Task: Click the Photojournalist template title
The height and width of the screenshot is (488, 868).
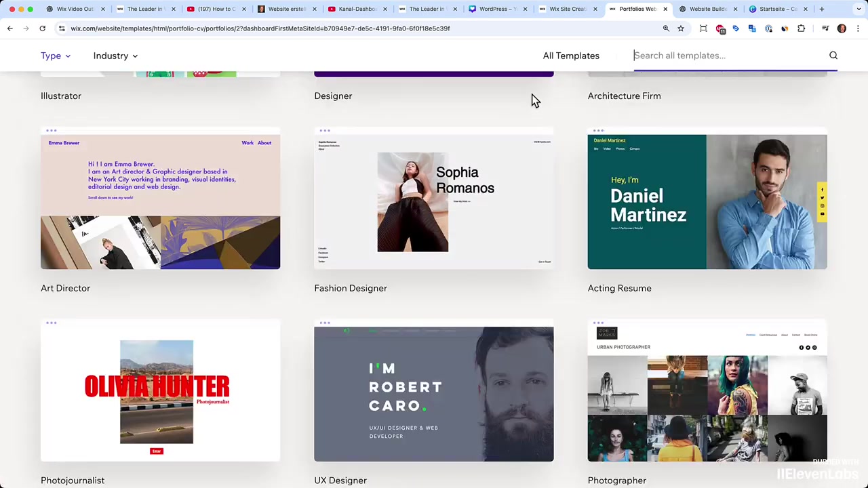Action: (73, 481)
